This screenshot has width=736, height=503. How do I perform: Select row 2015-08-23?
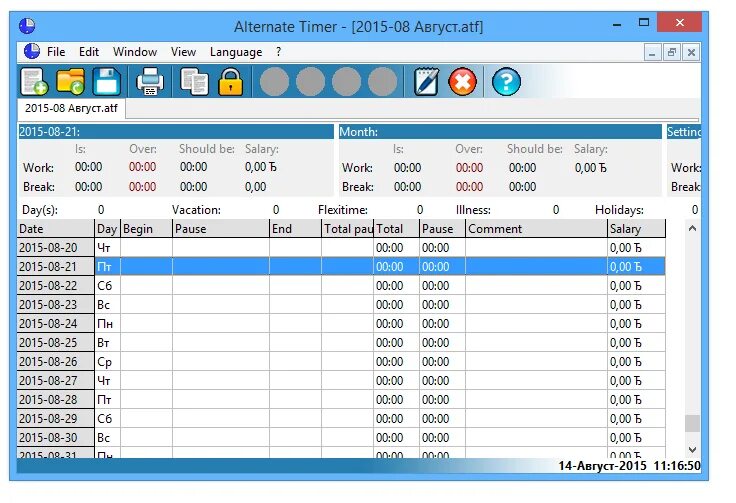[341, 305]
